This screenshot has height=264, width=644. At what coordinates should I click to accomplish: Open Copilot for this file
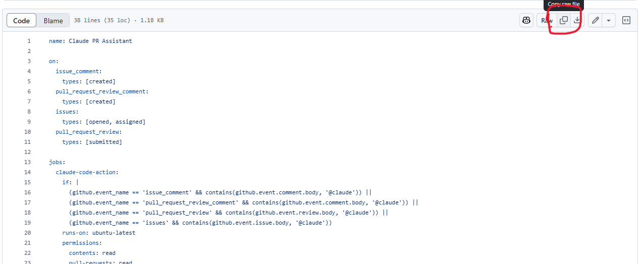526,20
